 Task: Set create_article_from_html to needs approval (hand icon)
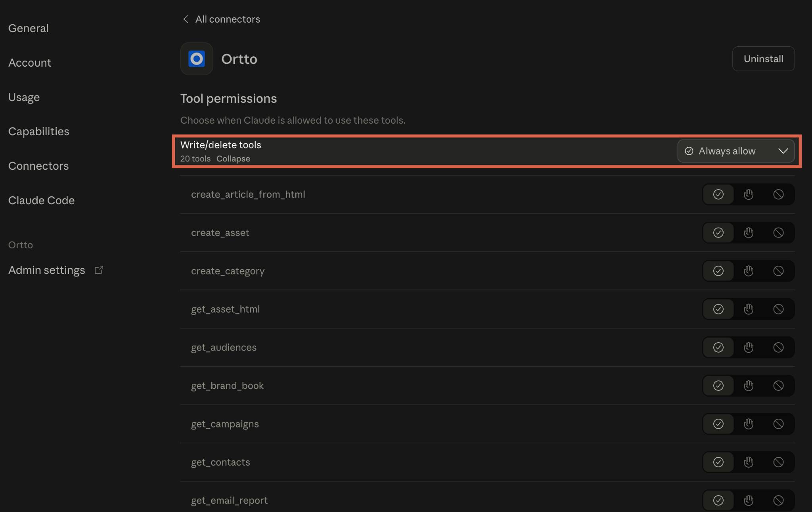748,194
